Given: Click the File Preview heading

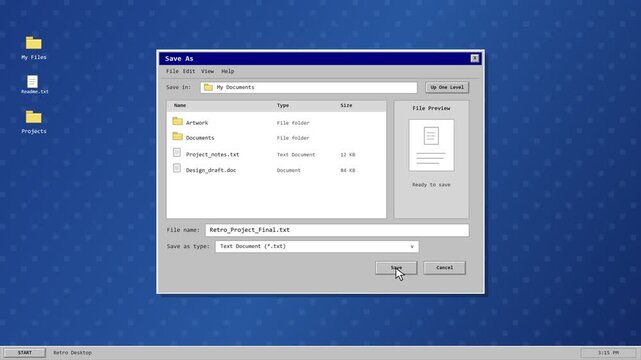Looking at the screenshot, I should tap(431, 108).
